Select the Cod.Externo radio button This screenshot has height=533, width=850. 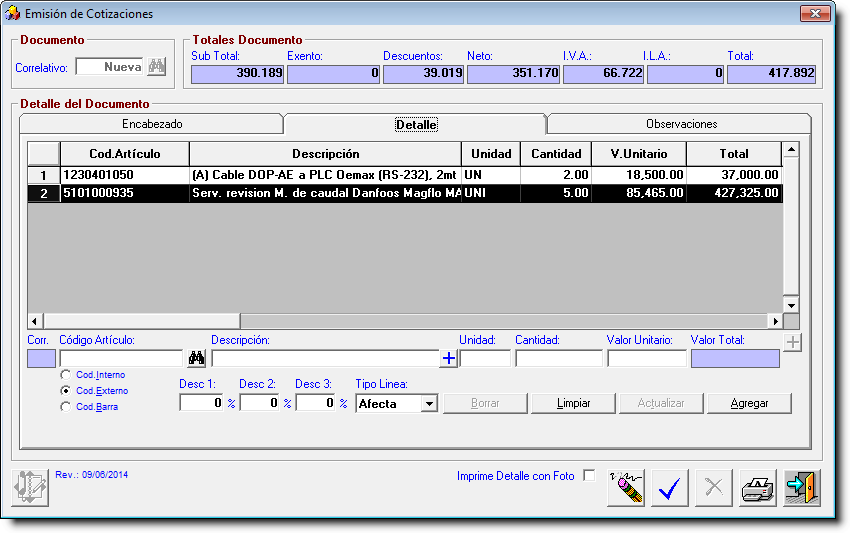66,390
